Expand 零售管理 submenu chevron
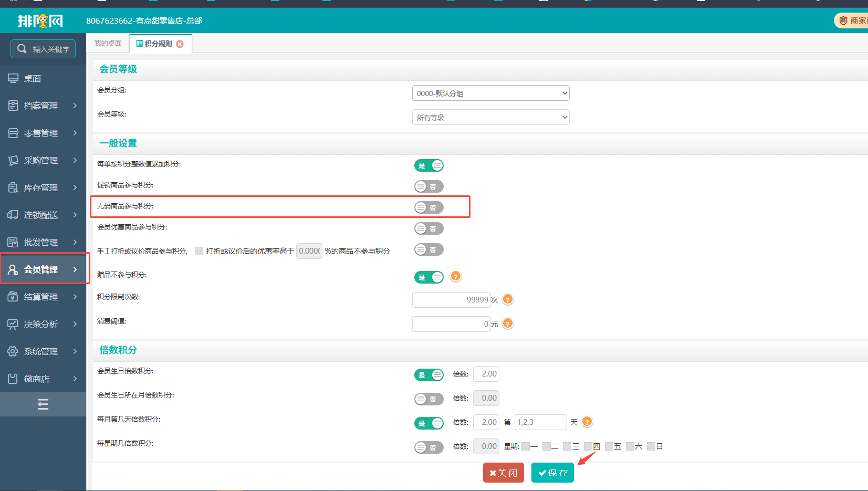Viewport: 868px width, 491px height. [75, 133]
